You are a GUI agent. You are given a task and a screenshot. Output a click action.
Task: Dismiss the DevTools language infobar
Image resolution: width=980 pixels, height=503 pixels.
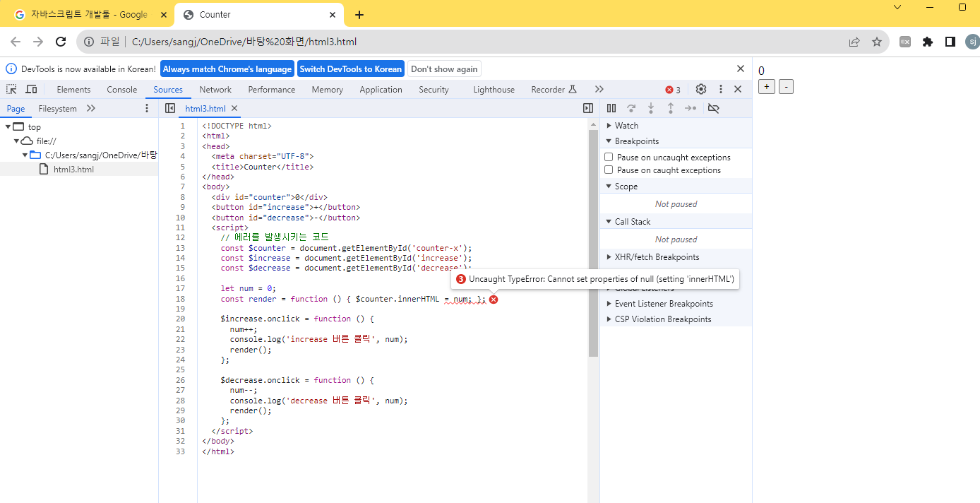[x=741, y=69]
